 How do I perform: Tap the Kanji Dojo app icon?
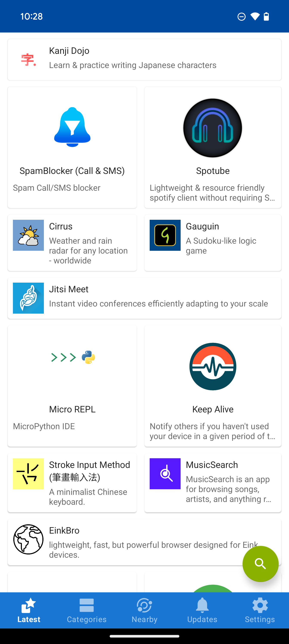[x=28, y=60]
